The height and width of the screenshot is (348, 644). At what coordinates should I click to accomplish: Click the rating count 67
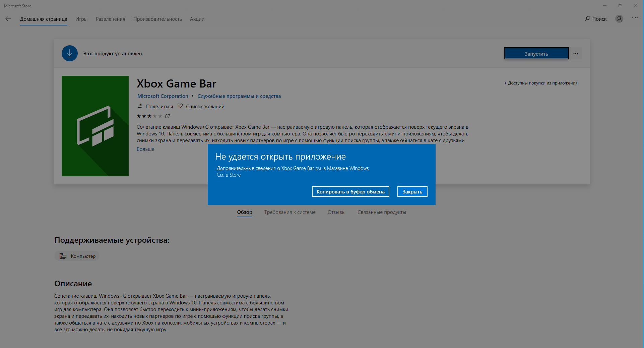(168, 116)
